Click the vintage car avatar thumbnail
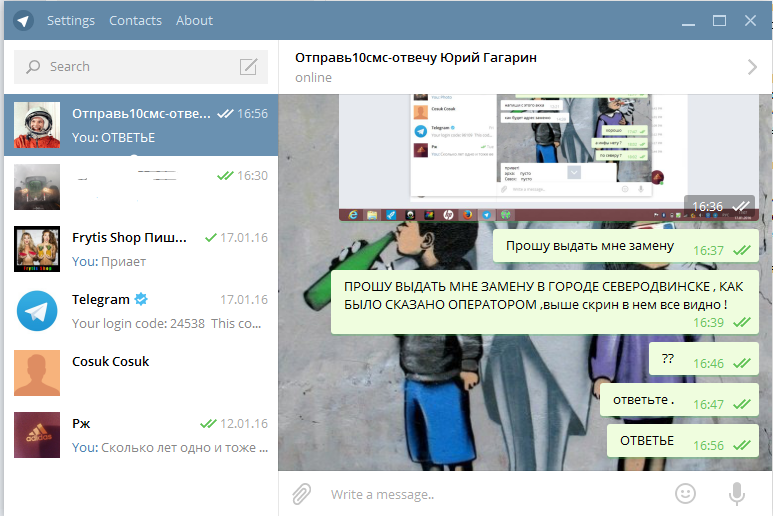 (37, 187)
